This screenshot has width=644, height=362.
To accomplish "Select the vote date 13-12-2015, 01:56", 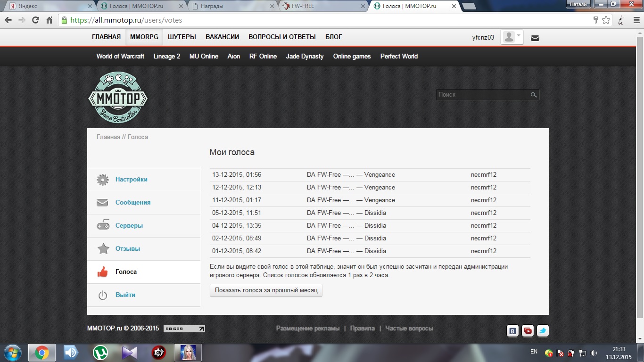I will pyautogui.click(x=237, y=175).
